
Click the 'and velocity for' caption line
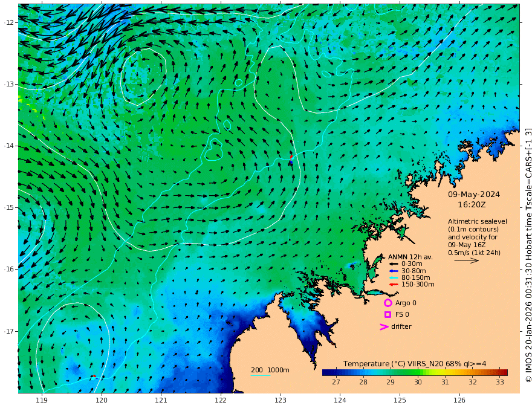pos(473,237)
